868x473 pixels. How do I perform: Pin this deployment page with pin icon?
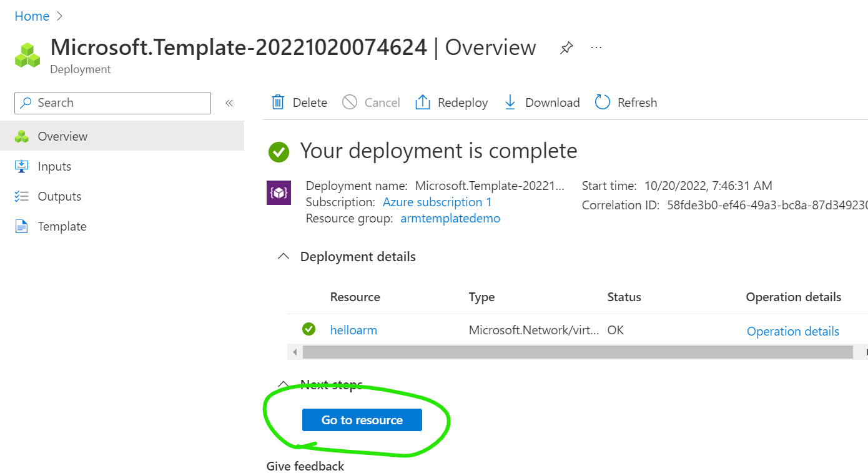566,48
